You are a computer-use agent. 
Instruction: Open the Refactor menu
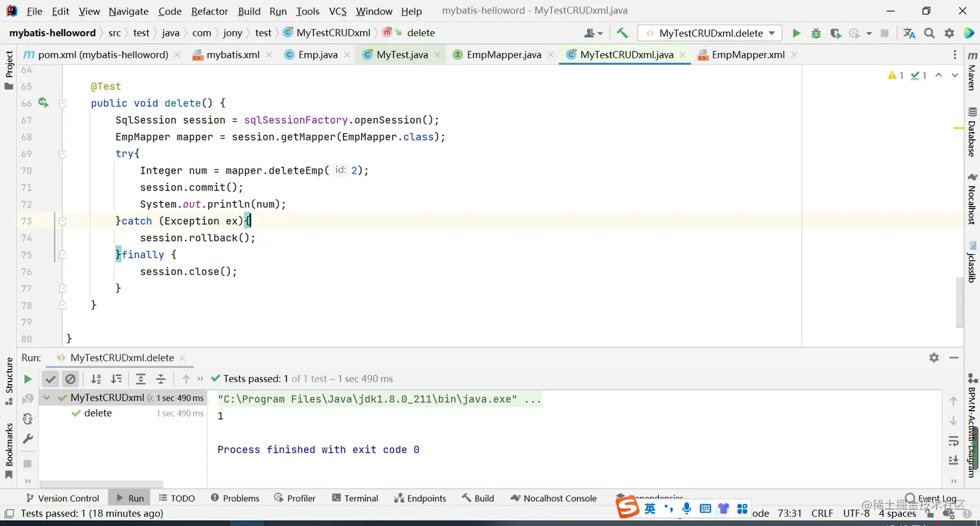click(x=209, y=11)
